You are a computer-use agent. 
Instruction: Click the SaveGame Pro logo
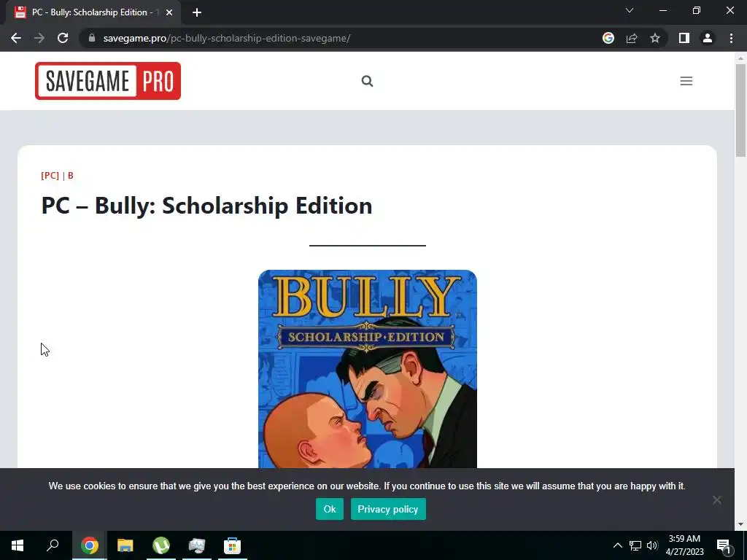point(108,81)
